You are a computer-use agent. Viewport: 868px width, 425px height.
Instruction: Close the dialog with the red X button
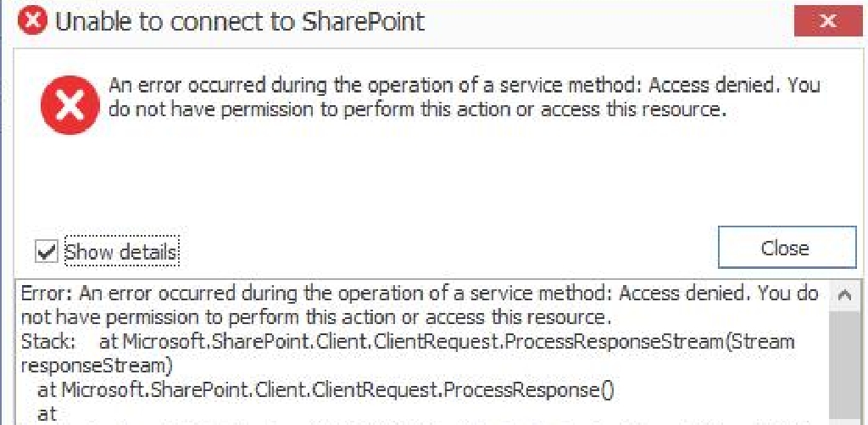pos(827,21)
